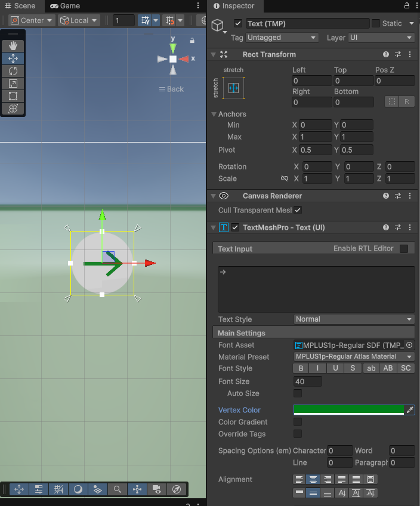Open the green Vertex Color swatch

coord(348,409)
